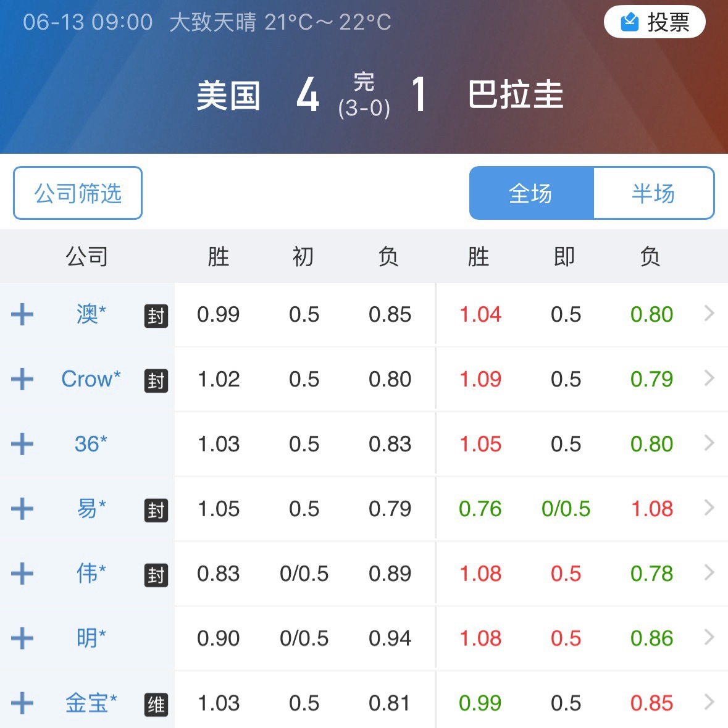This screenshot has width=728, height=728.
Task: Open details arrow for 金宝* row
Action: click(x=709, y=702)
